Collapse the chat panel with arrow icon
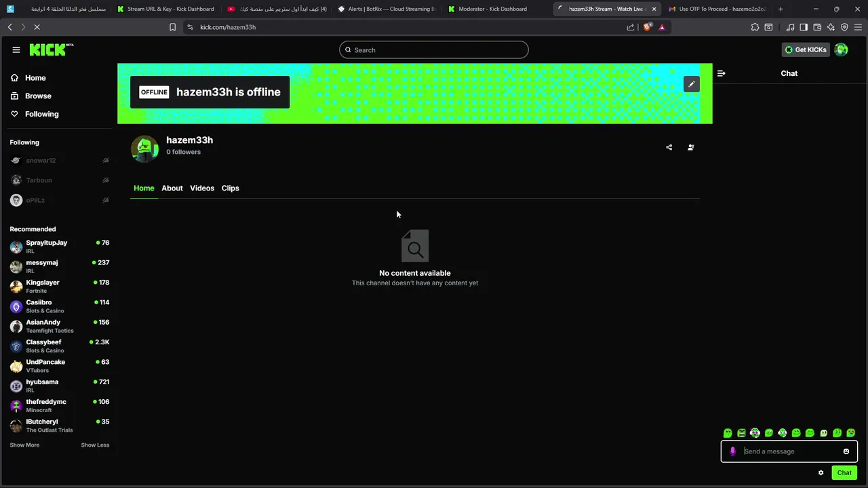 coord(721,73)
